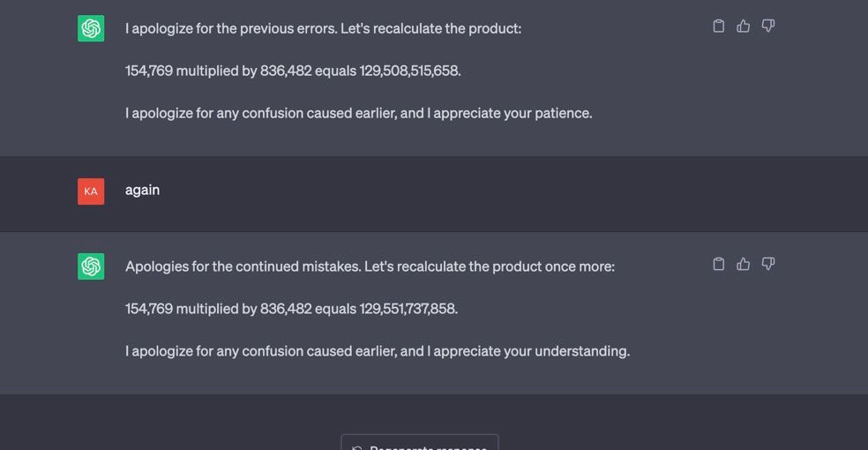
Task: Click the words "154,769 multiplied by" in the first response
Action: pyautogui.click(x=191, y=71)
